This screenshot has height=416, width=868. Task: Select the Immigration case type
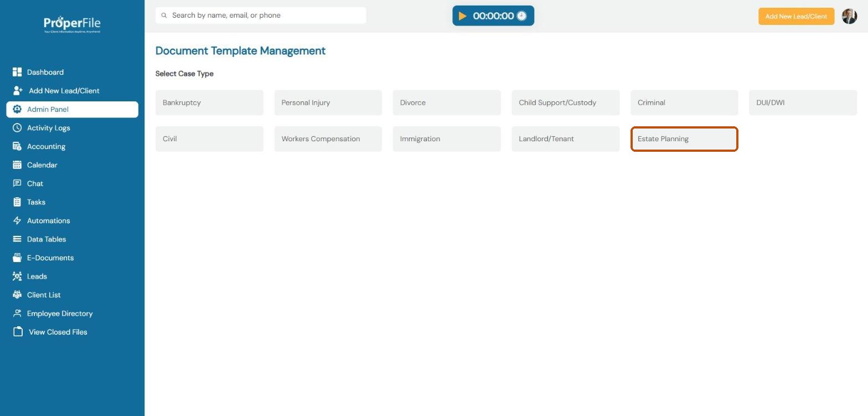tap(447, 138)
